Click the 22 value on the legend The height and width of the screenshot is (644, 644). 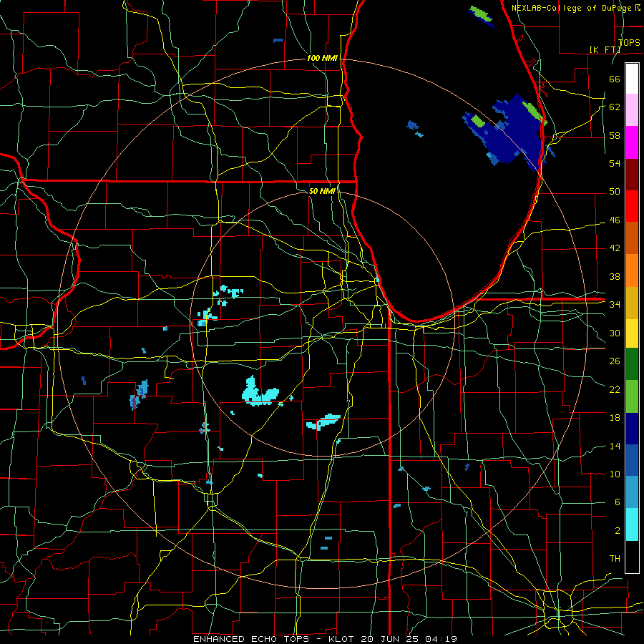615,389
